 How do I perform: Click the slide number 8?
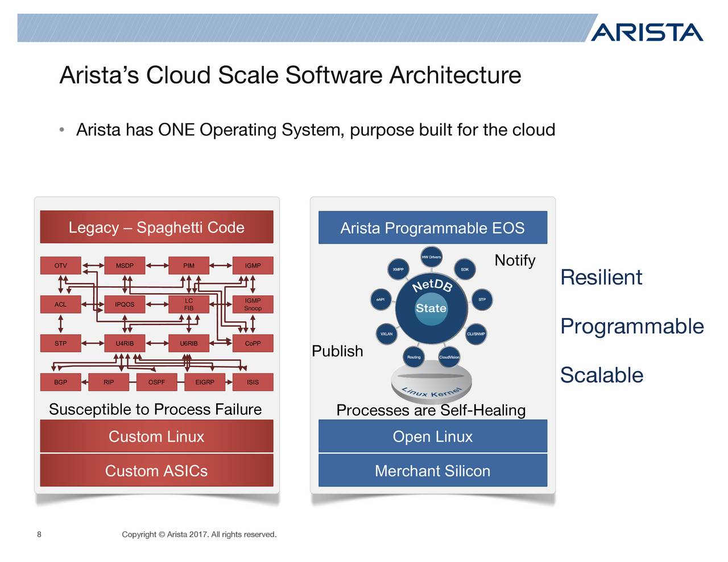[x=39, y=534]
